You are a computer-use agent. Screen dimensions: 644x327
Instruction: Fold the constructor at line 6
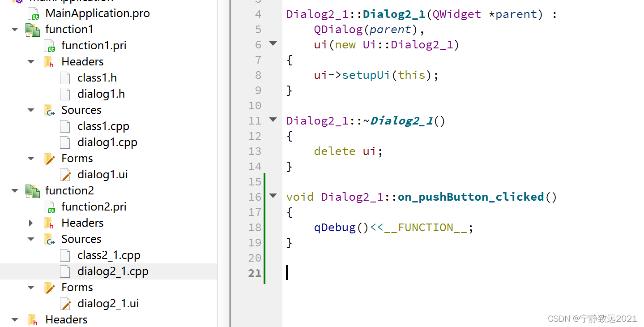273,43
